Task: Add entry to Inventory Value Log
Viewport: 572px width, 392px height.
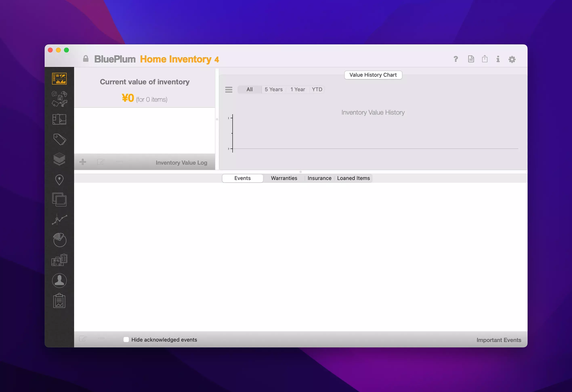Action: tap(83, 162)
